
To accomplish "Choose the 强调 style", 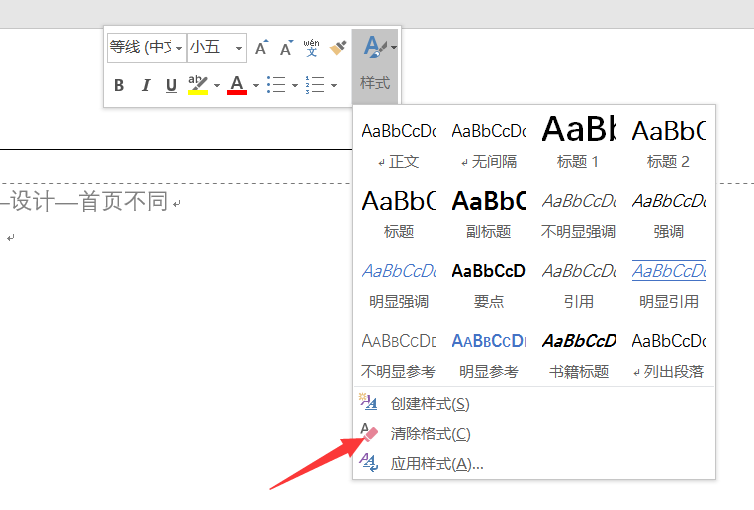I will (x=668, y=214).
